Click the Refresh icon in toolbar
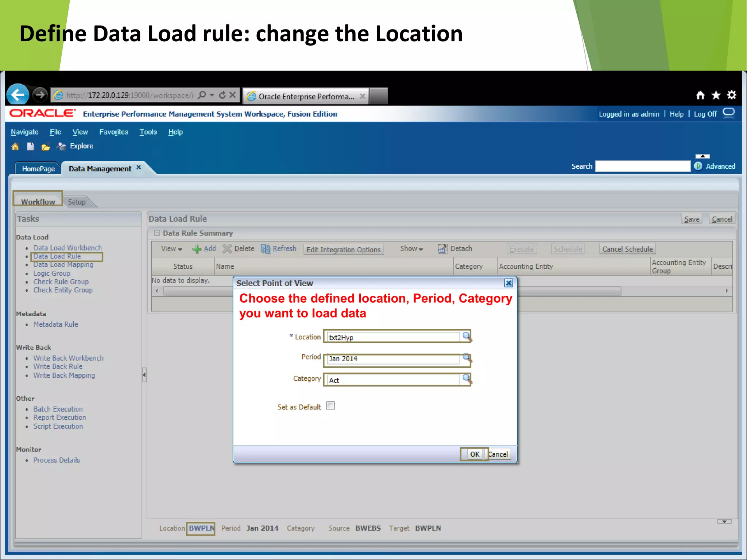747x560 pixels. click(266, 249)
